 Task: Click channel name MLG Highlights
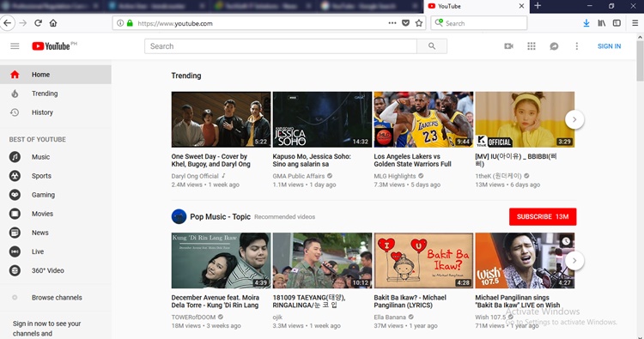point(395,176)
